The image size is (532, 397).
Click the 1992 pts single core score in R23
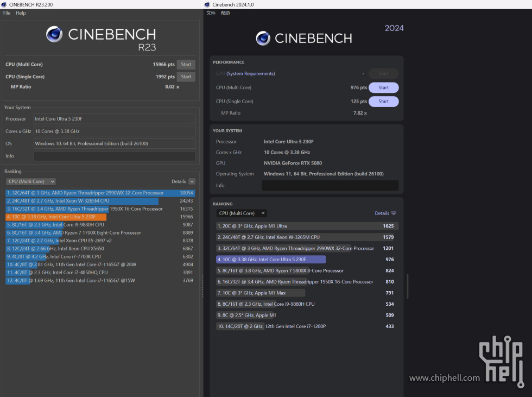165,77
